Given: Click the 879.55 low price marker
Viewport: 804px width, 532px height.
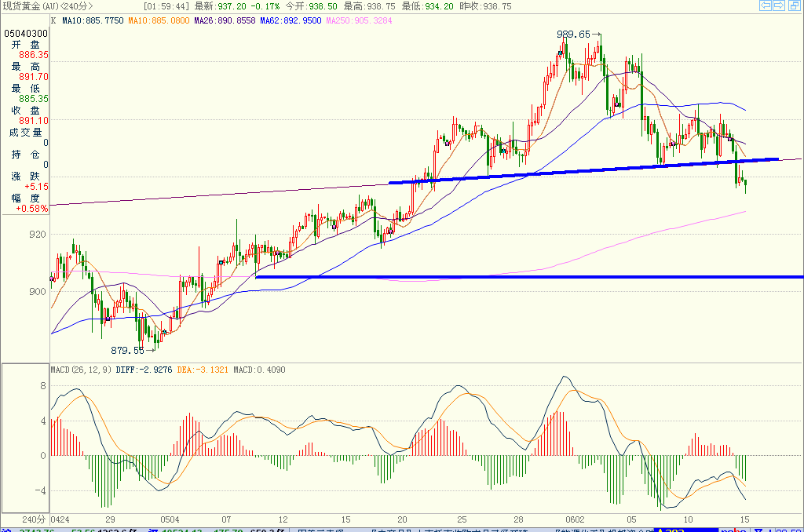Looking at the screenshot, I should point(128,351).
